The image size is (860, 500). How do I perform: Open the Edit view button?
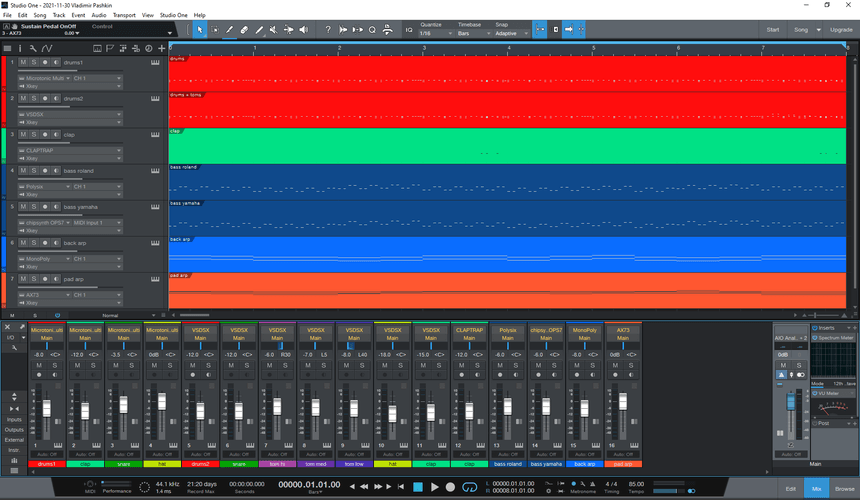tap(790, 488)
